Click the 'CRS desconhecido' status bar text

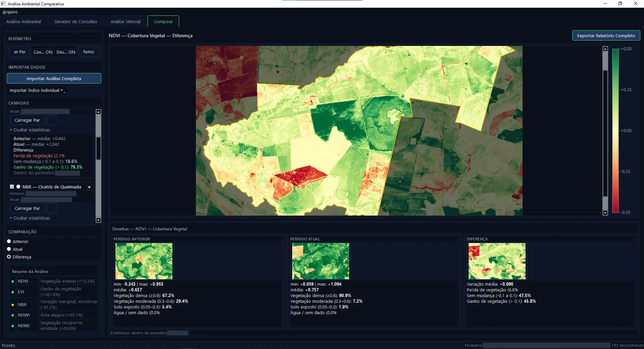[627, 345]
